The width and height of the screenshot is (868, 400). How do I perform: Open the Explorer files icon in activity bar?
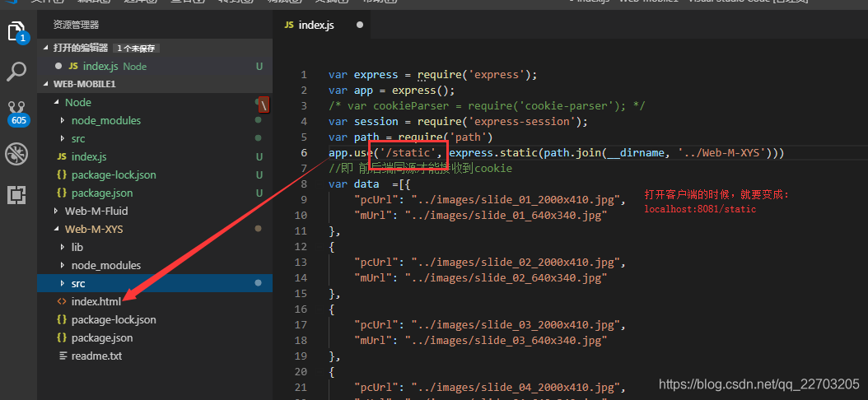tap(18, 32)
